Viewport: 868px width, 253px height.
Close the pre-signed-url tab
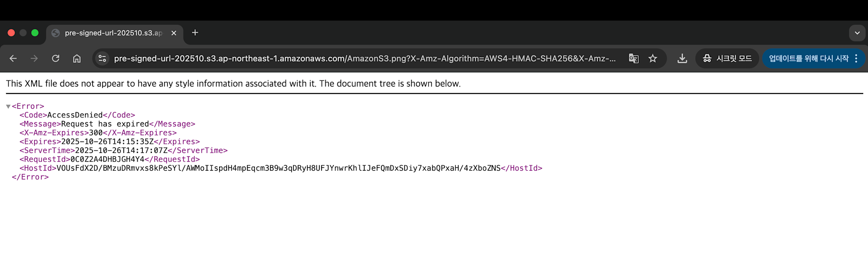point(174,33)
